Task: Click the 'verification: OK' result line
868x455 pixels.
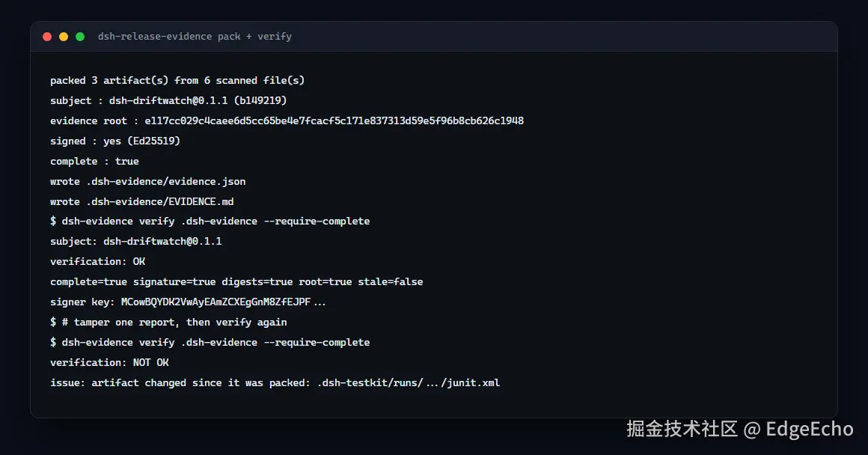Action: click(97, 261)
